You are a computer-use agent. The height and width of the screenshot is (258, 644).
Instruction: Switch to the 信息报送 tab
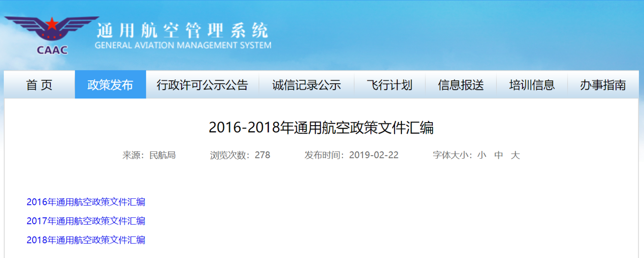pos(461,85)
